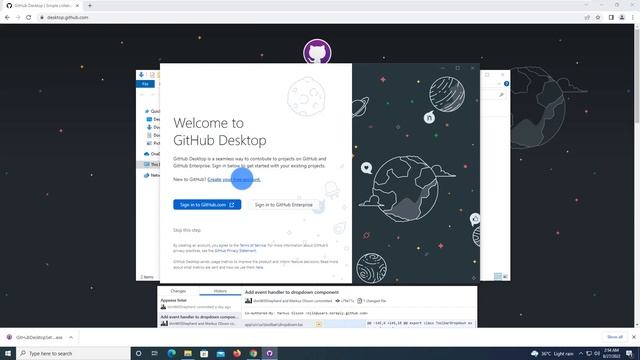Close the GitHub Desktop browser tab

77,6
